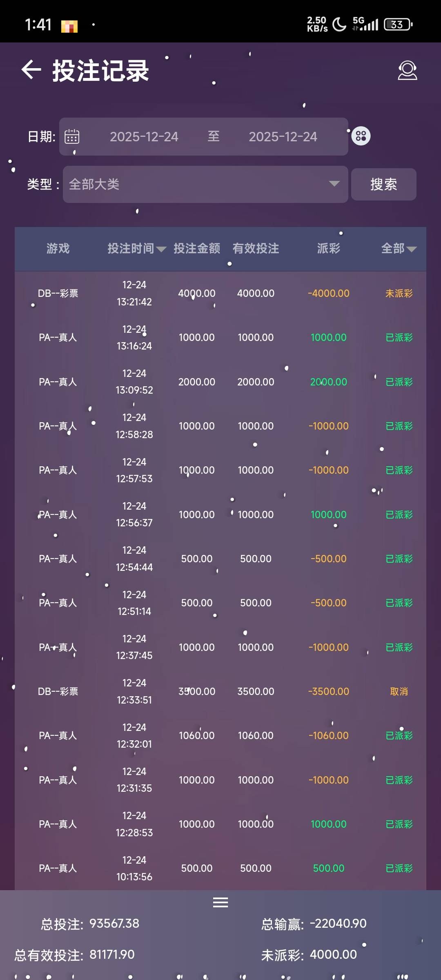Click the calendar icon beside date
The height and width of the screenshot is (980, 441).
click(x=72, y=136)
